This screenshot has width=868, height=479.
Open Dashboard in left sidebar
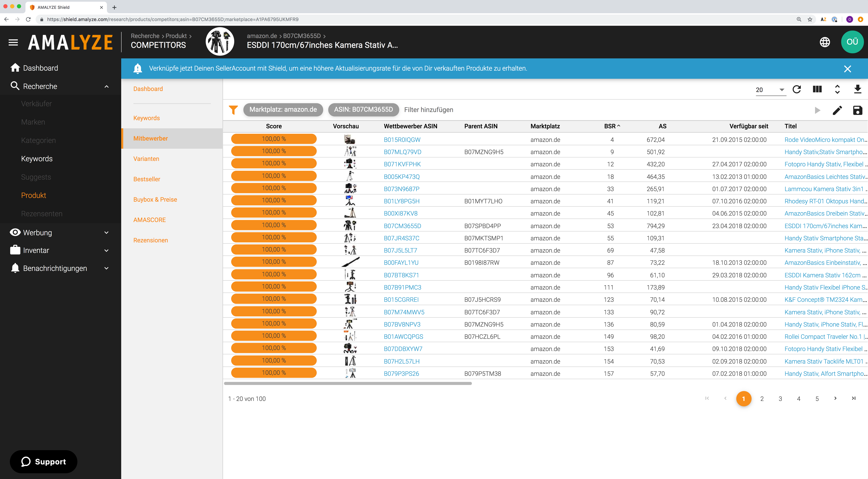pyautogui.click(x=40, y=68)
